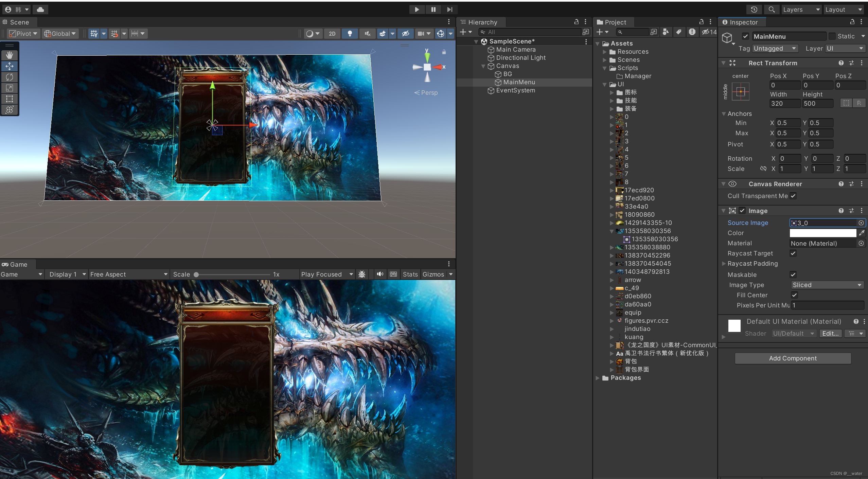The height and width of the screenshot is (479, 868).
Task: Click the Play button
Action: coord(417,10)
